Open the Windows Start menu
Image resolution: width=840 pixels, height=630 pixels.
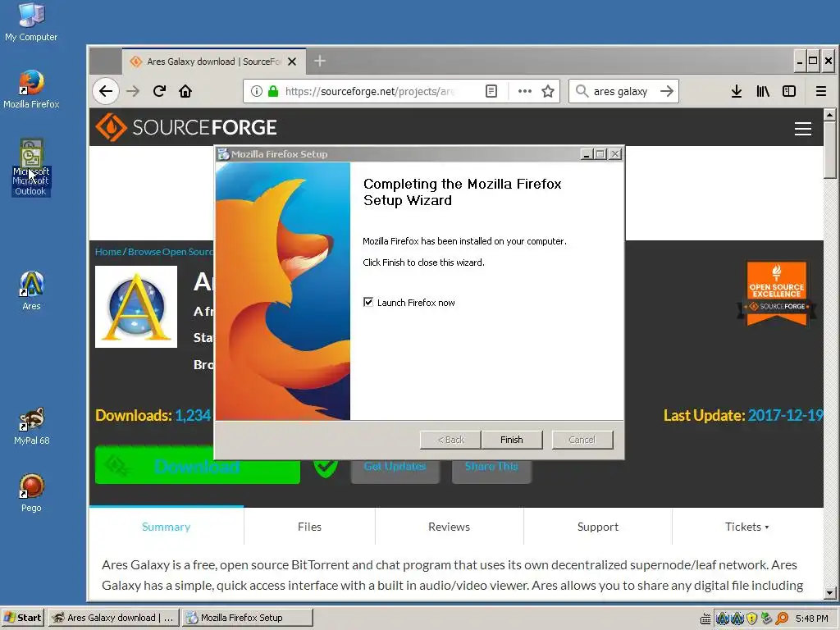pyautogui.click(x=22, y=618)
